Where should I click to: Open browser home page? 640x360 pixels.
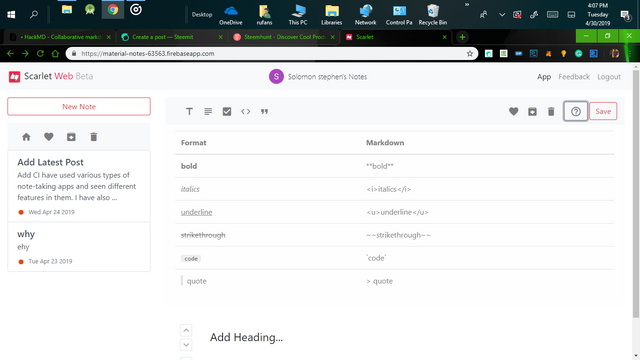[56, 53]
